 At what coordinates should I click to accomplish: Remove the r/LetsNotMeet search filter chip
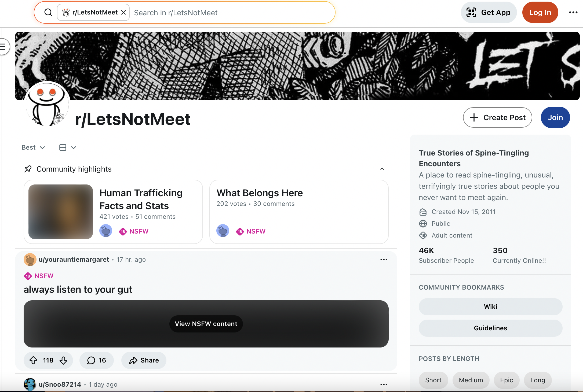pyautogui.click(x=123, y=12)
